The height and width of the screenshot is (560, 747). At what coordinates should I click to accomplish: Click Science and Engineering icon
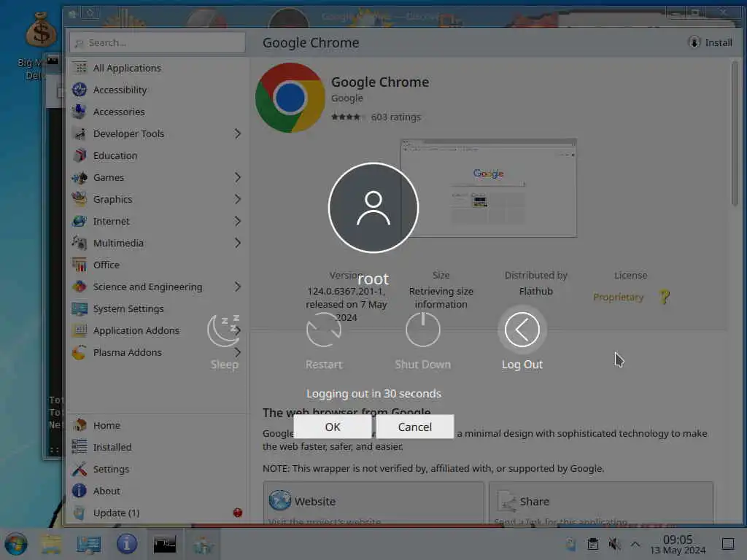pyautogui.click(x=80, y=287)
